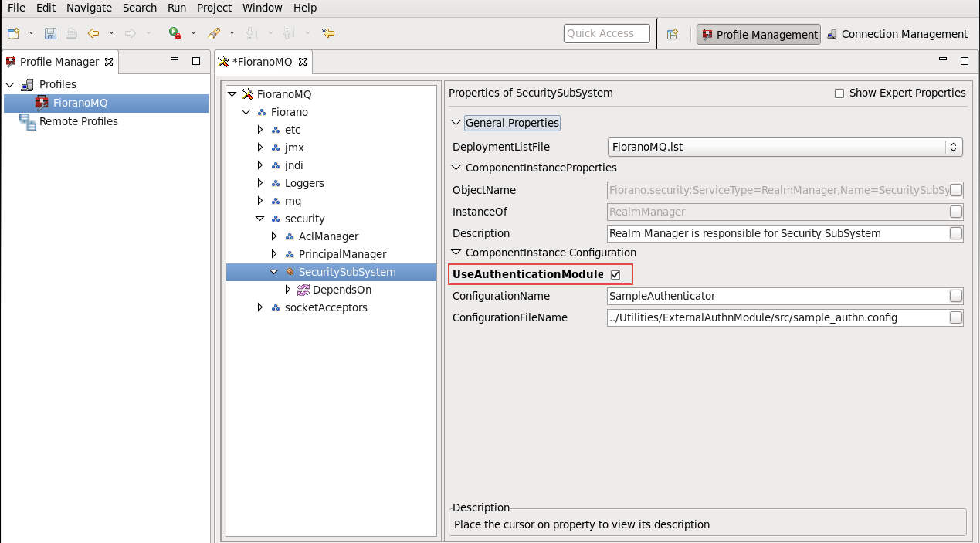Open dropdown arrow beside the pen tool icon
Image resolution: width=980 pixels, height=543 pixels.
click(x=232, y=33)
